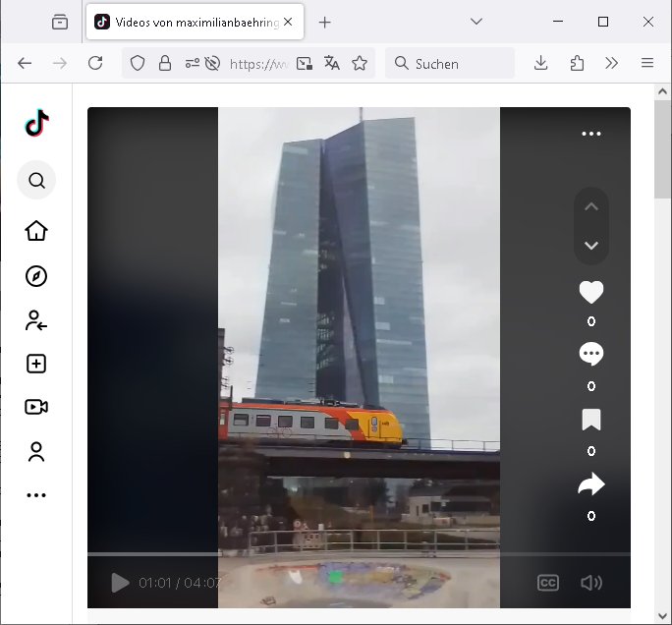
Task: Click the TikTok logo in the sidebar
Action: tap(36, 123)
